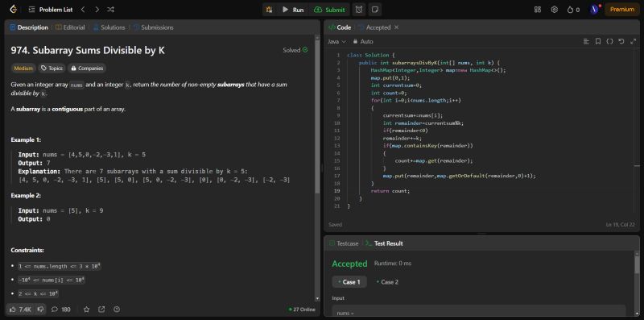Click the debugger icon left of Run
The height and width of the screenshot is (320, 644).
(270, 10)
